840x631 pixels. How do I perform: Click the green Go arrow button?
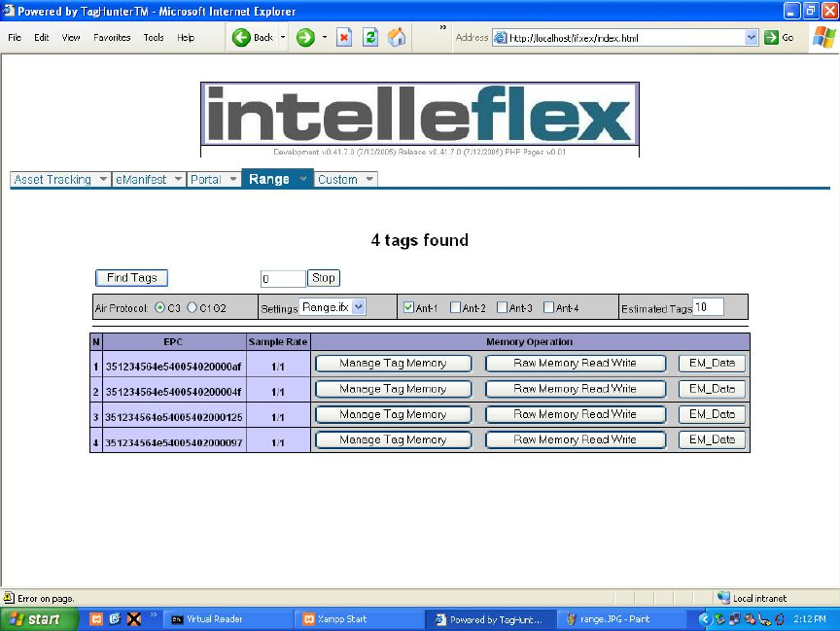771,38
